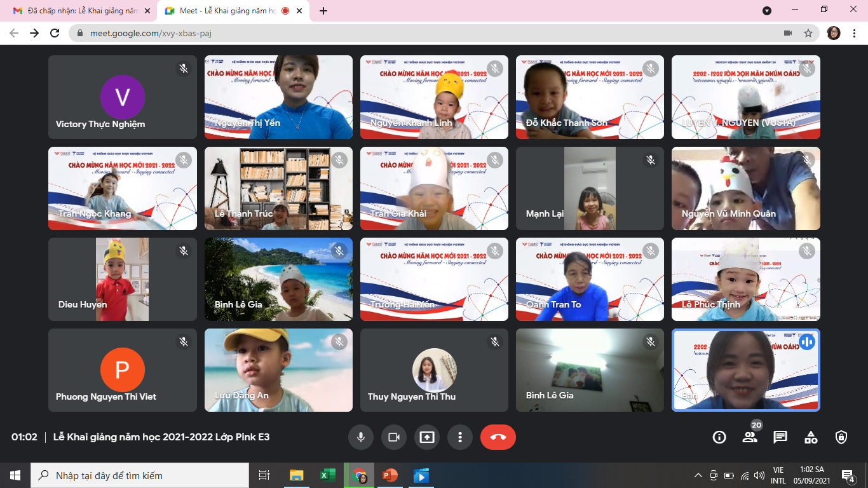The width and height of the screenshot is (868, 488).
Task: Open a new browser tab
Action: point(323,11)
